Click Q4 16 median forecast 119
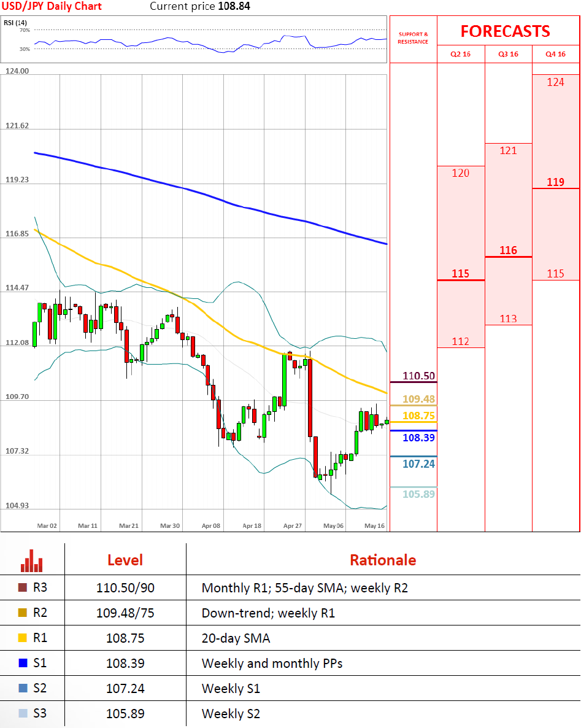 click(555, 182)
